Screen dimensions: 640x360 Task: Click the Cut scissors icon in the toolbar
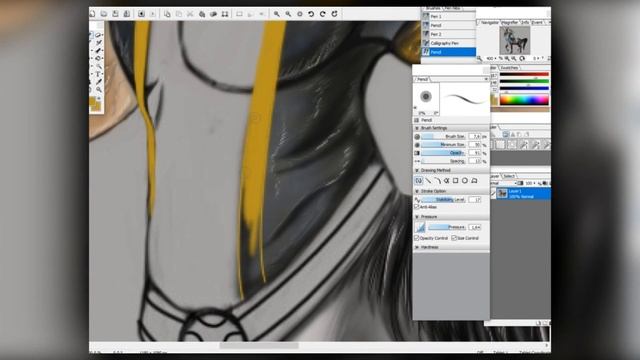pyautogui.click(x=190, y=14)
